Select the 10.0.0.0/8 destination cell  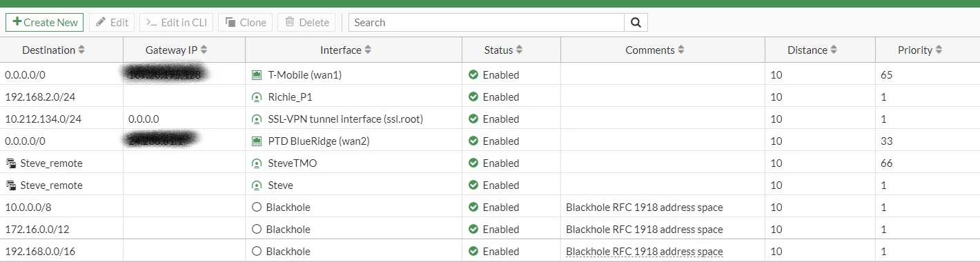tap(61, 207)
